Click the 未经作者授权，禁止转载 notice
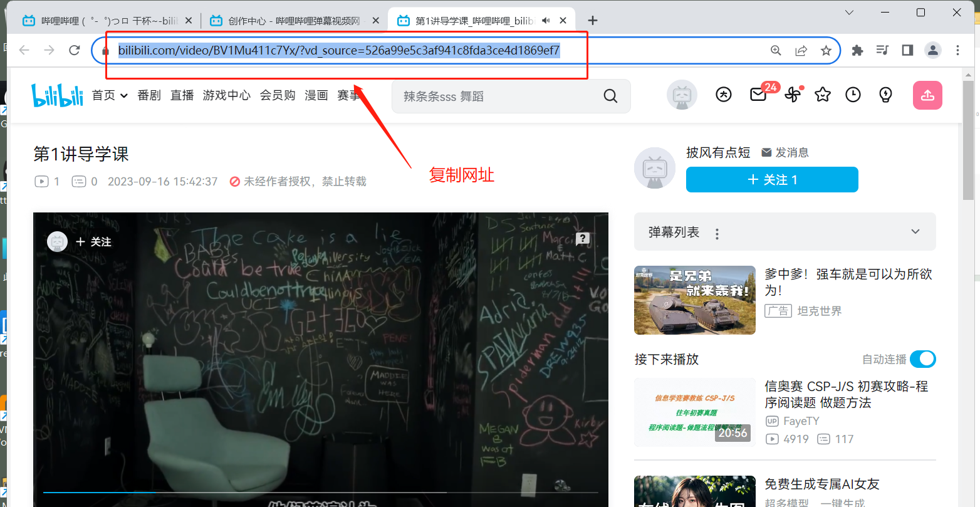 click(x=298, y=182)
